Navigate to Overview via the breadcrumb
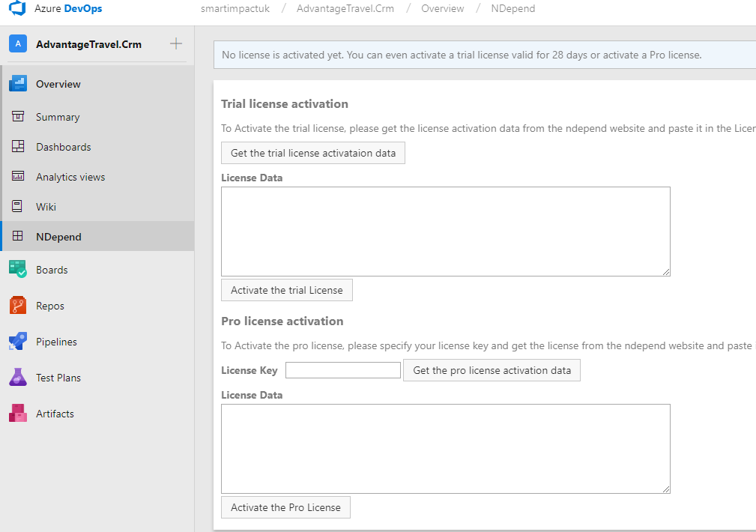 442,8
